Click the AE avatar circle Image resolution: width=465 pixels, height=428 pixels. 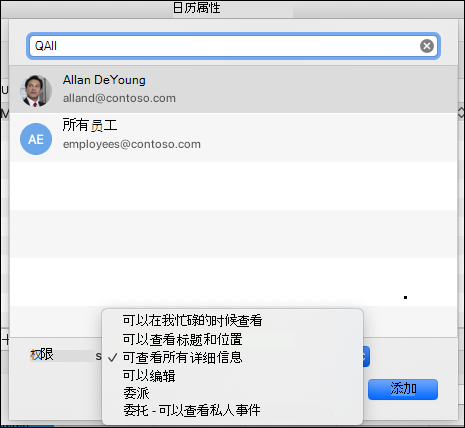tap(36, 139)
